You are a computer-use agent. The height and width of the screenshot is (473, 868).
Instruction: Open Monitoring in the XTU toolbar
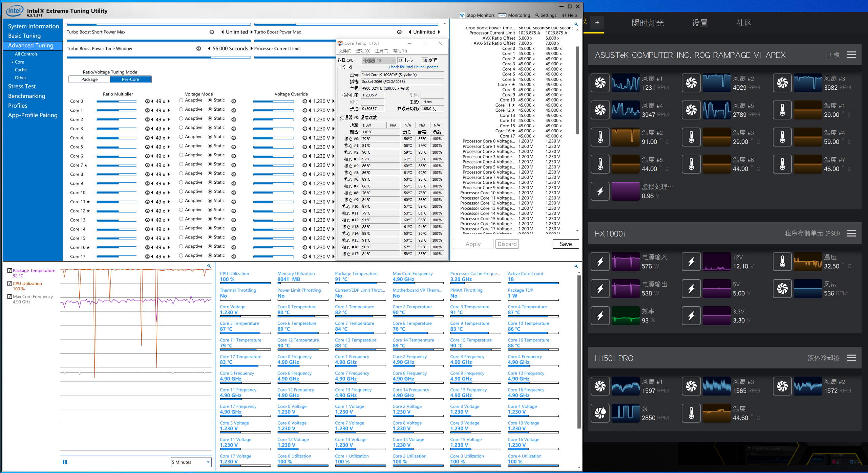(514, 15)
